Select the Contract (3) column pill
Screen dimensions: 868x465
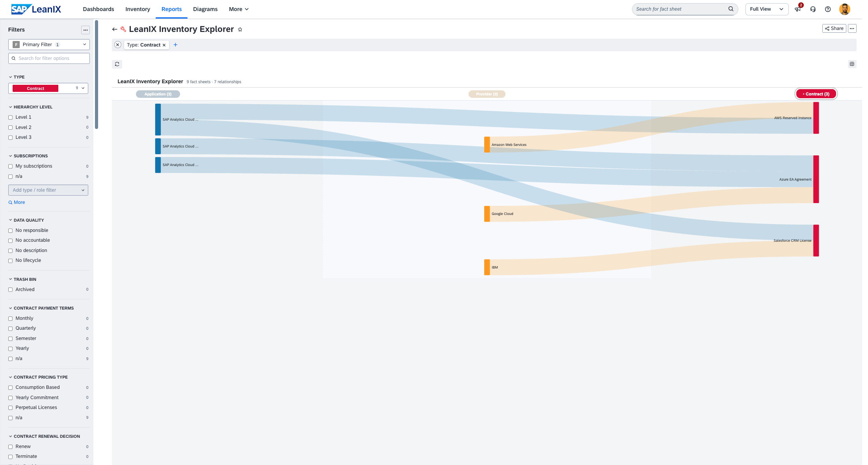coord(816,94)
